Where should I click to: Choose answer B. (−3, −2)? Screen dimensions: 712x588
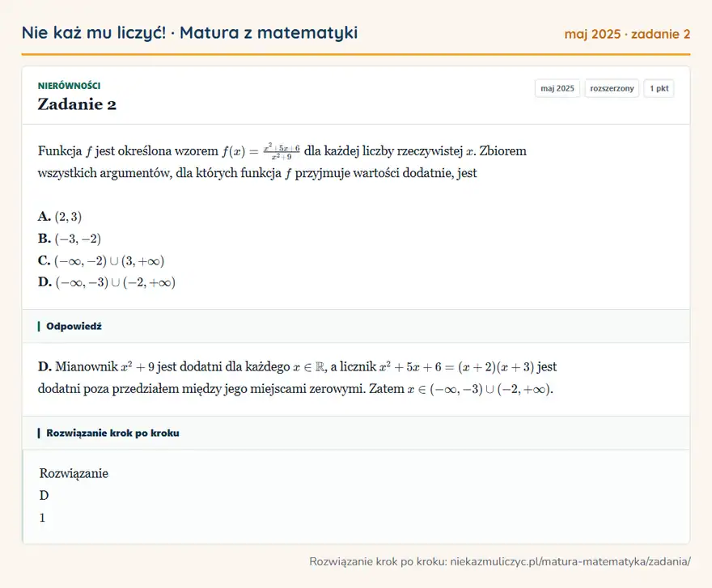70,239
